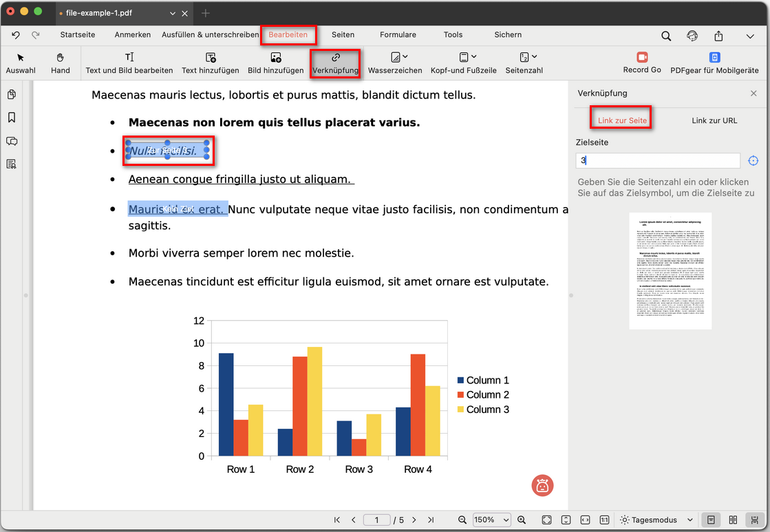770x532 pixels.
Task: Close the Verknüpfung side panel
Action: click(753, 93)
